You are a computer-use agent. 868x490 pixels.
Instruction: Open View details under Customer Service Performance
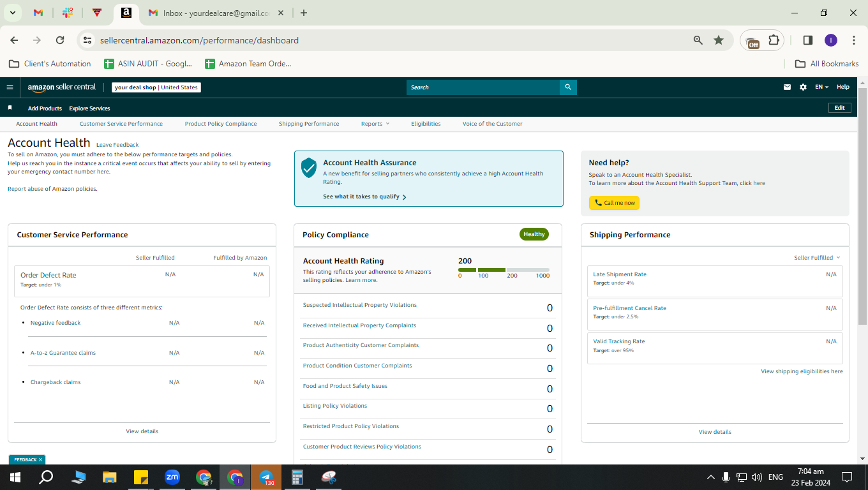(x=142, y=431)
